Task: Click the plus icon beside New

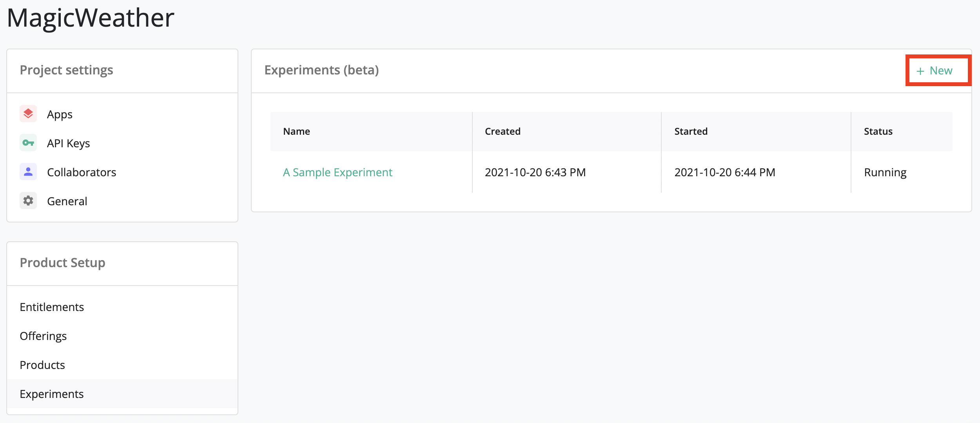Action: coord(920,71)
